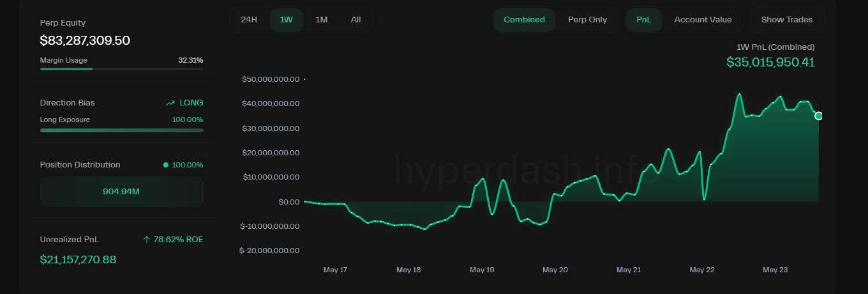Image resolution: width=868 pixels, height=294 pixels.
Task: Click the up arrow beside ROE
Action: tap(147, 240)
